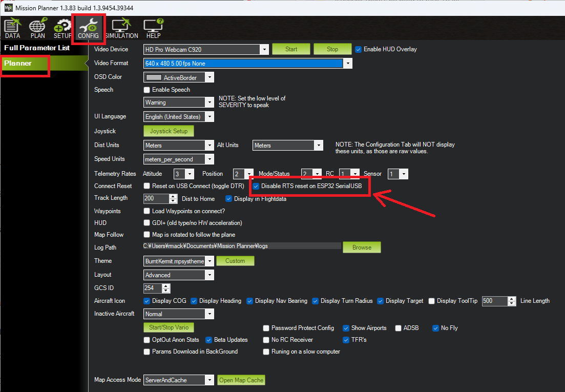Open the OSD Color ActiveBorder swatch selector
Screen dimensions: 565x392
[178, 77]
